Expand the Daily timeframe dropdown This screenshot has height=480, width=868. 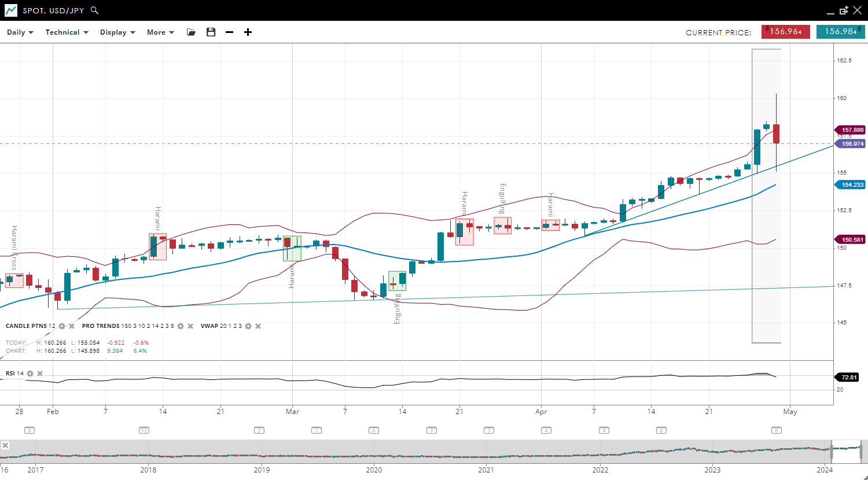coord(20,32)
